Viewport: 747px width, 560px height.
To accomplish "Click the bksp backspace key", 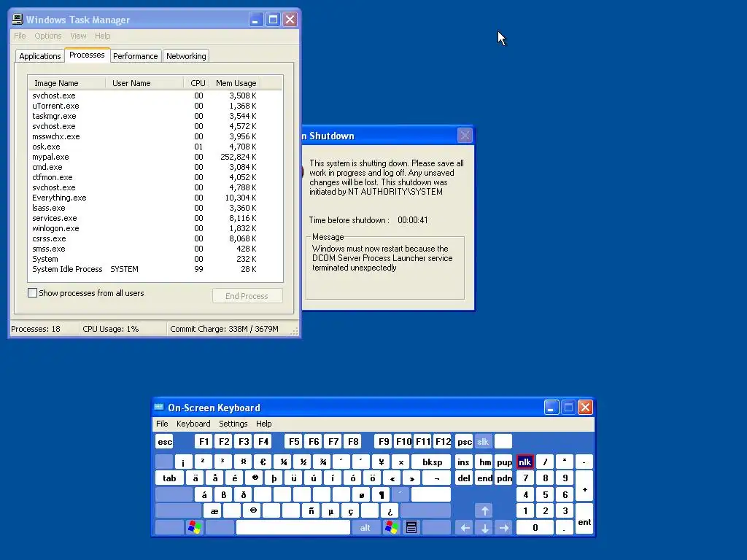I will [432, 462].
